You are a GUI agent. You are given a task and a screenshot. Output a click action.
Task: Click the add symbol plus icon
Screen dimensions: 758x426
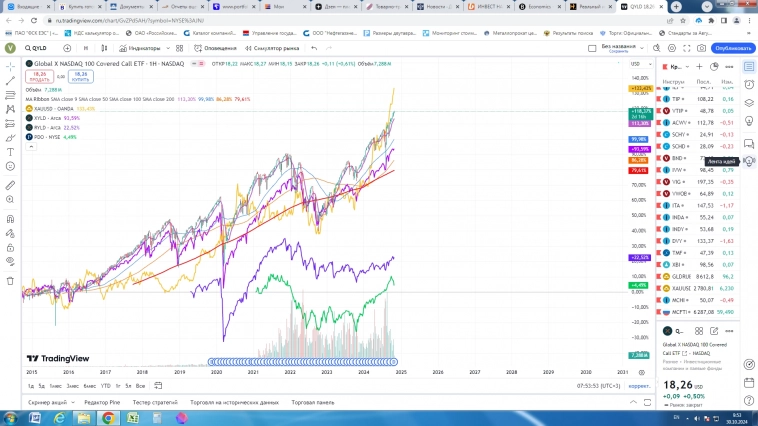click(x=67, y=48)
